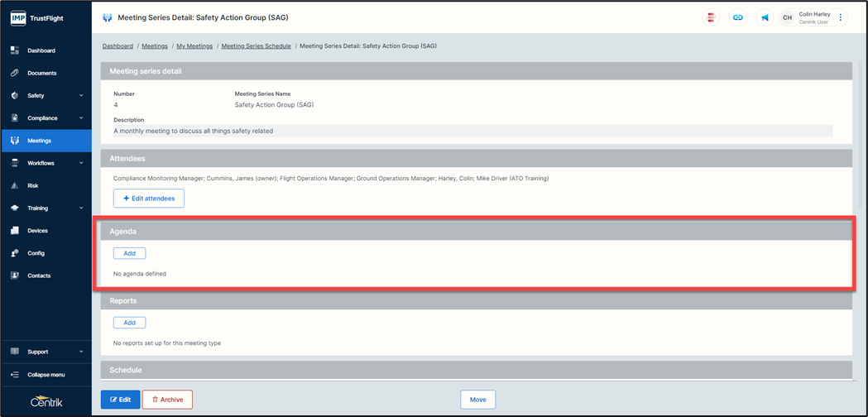
Task: Click the Documents paperclip icon
Action: 15,73
